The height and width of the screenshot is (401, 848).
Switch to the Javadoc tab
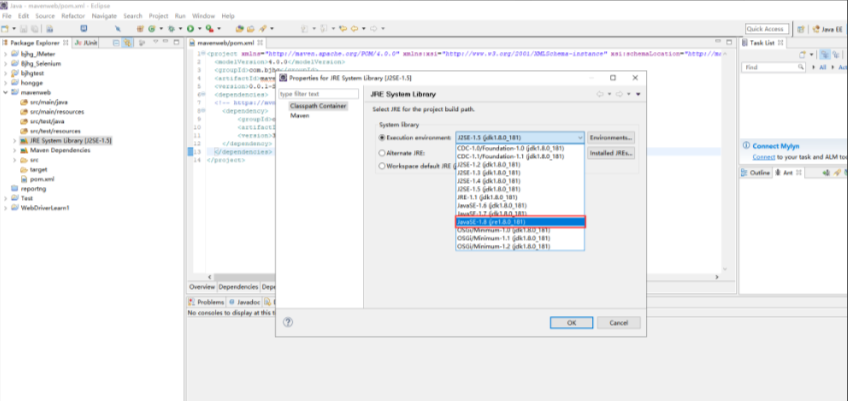[x=244, y=302]
